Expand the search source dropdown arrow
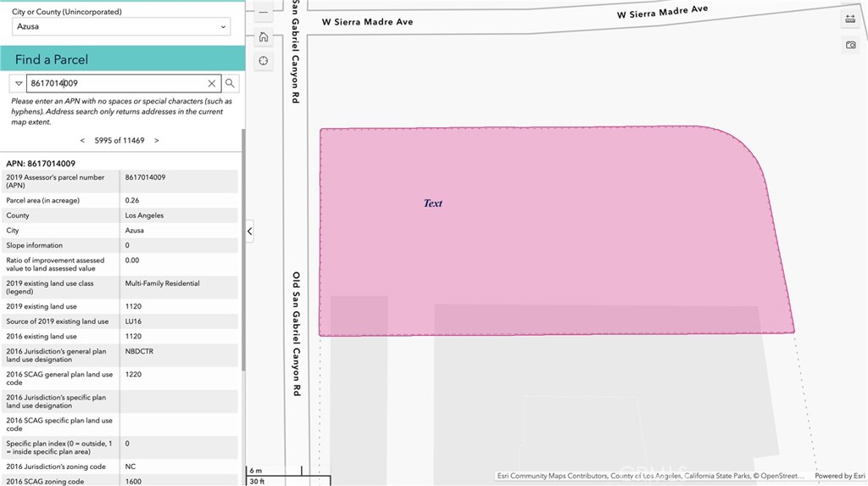This screenshot has width=868, height=486. pyautogui.click(x=19, y=83)
